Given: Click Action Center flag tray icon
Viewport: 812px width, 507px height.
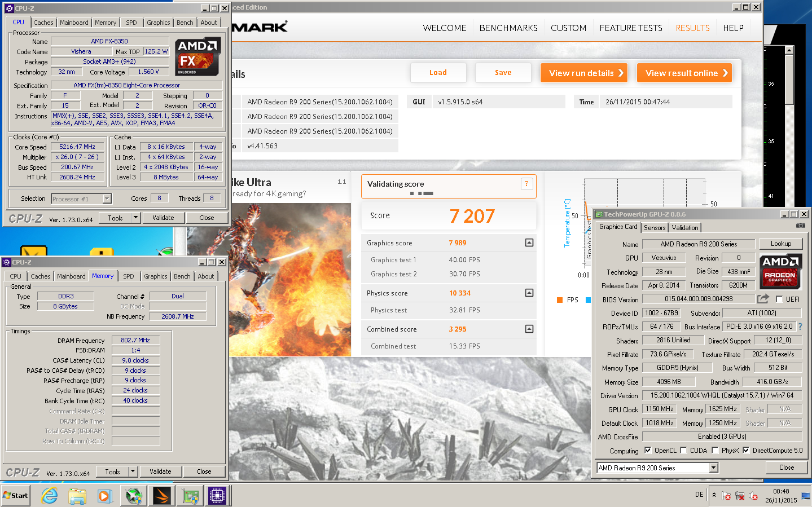Looking at the screenshot, I should pyautogui.click(x=726, y=496).
